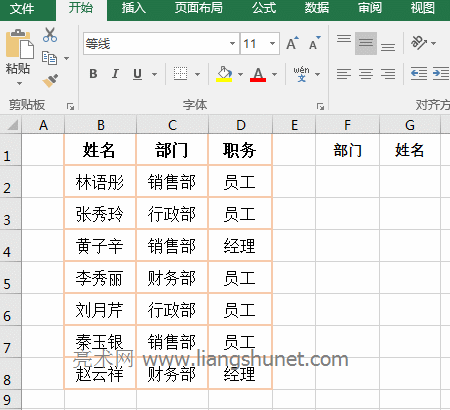Click the select-all corner triangle
This screenshot has width=450, height=410.
(x=13, y=125)
